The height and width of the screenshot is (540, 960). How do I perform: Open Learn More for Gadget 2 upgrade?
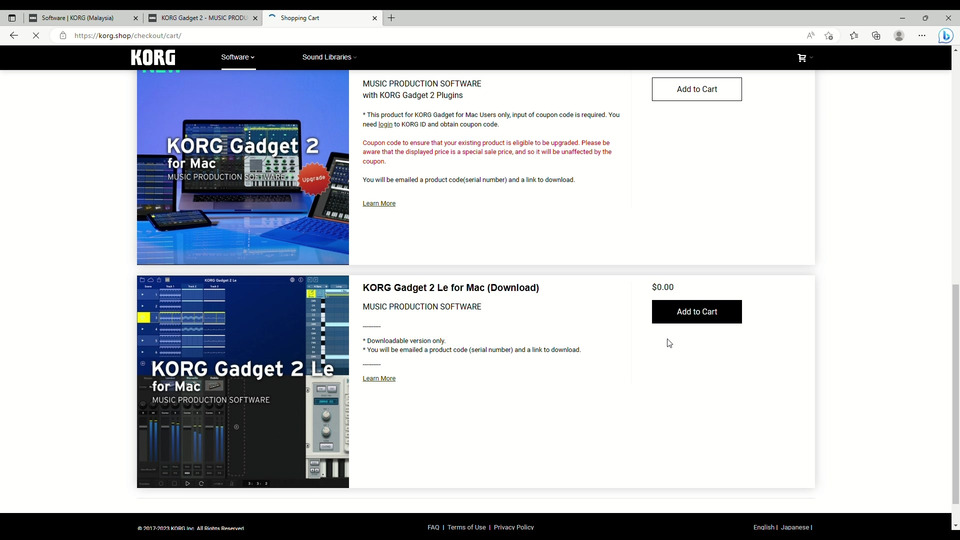coord(379,203)
